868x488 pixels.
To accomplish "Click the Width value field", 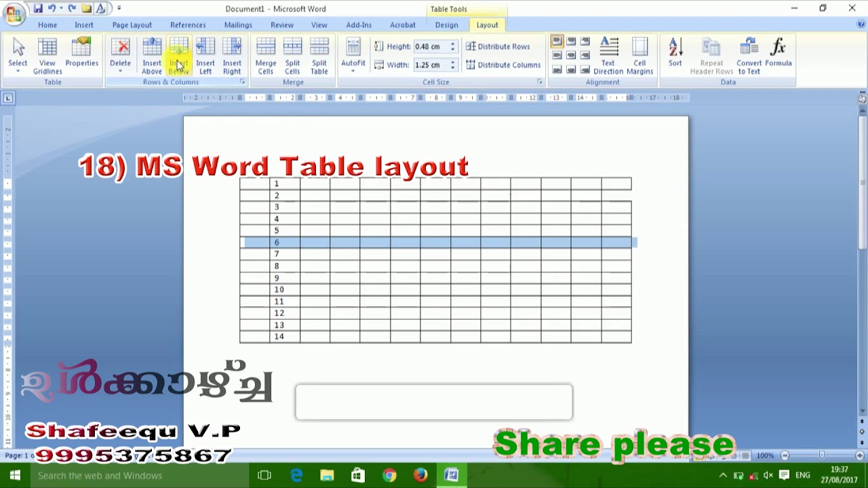I will click(431, 65).
